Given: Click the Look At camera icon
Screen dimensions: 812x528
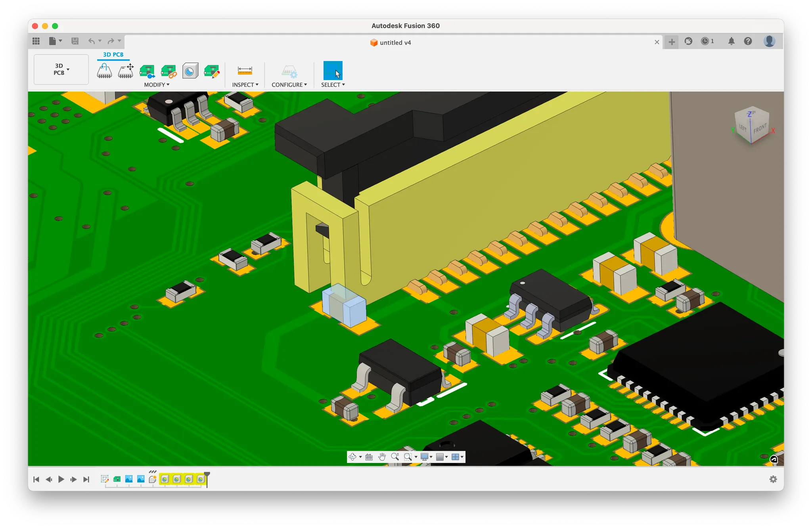Looking at the screenshot, I should (x=369, y=457).
